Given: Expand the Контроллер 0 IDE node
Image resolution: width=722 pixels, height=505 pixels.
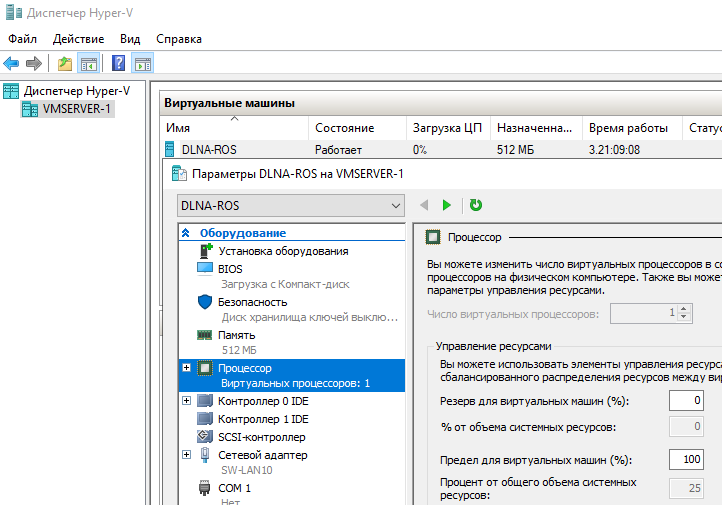Looking at the screenshot, I should point(186,401).
